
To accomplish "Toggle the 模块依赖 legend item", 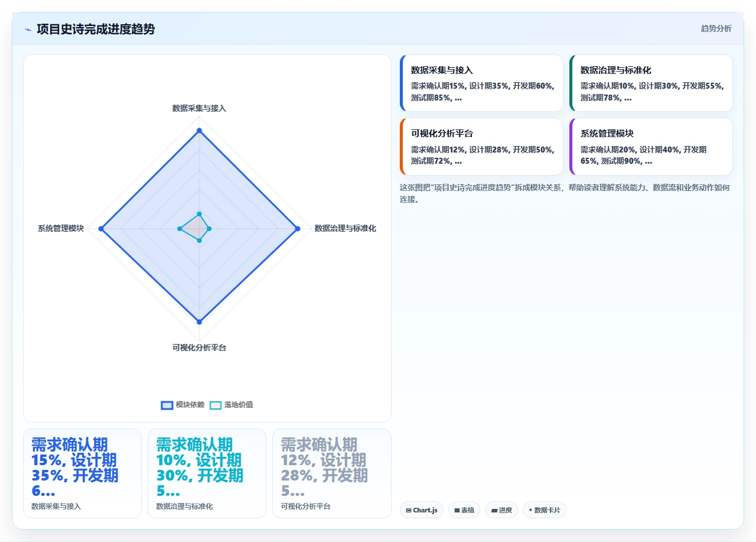I will (183, 405).
